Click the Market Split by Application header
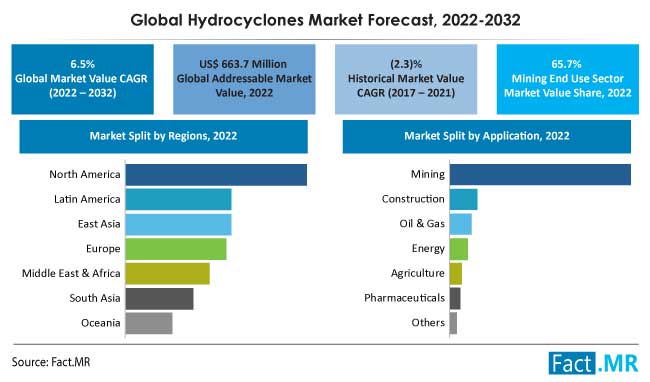The height and width of the screenshot is (382, 650). (x=487, y=136)
